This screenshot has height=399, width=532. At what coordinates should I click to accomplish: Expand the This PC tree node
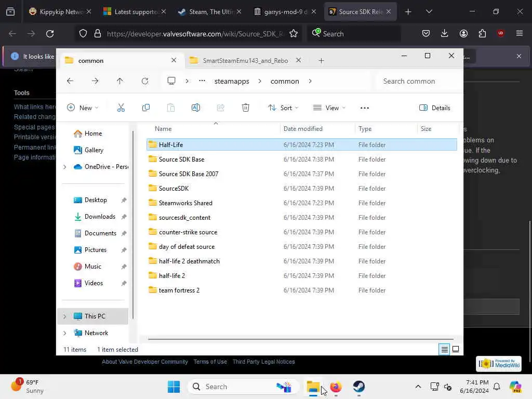(x=64, y=316)
